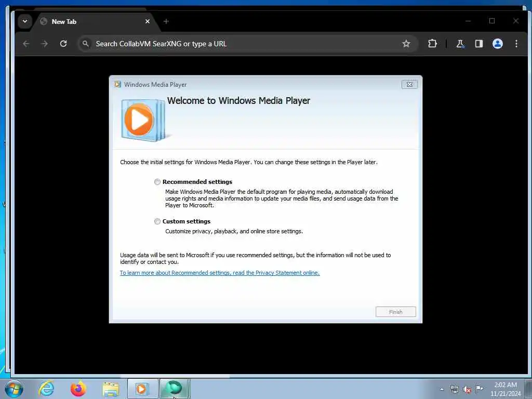Click the Show desktop button

coord(528,389)
